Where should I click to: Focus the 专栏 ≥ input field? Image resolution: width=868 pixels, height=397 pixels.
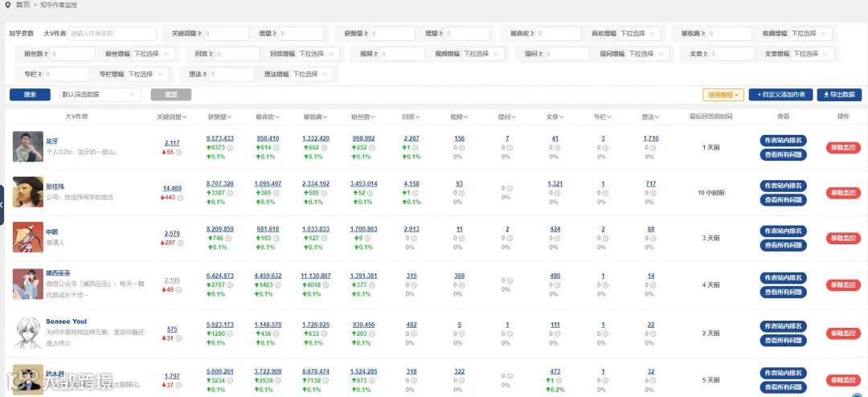coord(66,74)
